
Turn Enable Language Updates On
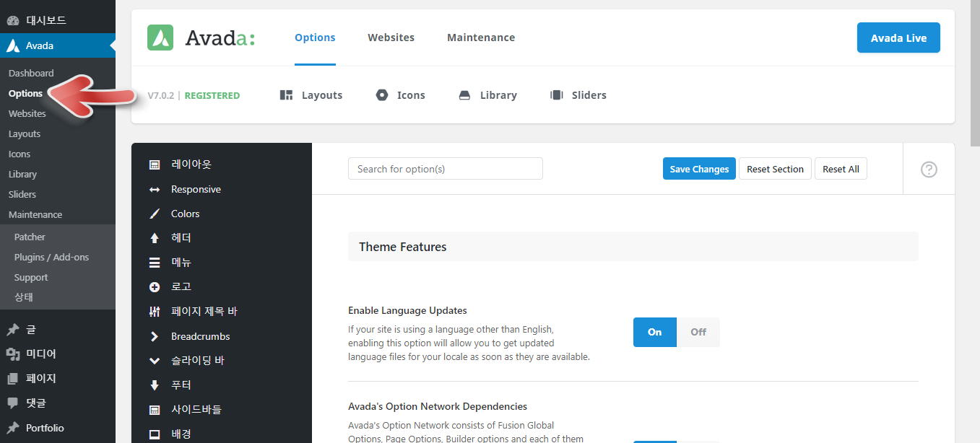pos(655,332)
